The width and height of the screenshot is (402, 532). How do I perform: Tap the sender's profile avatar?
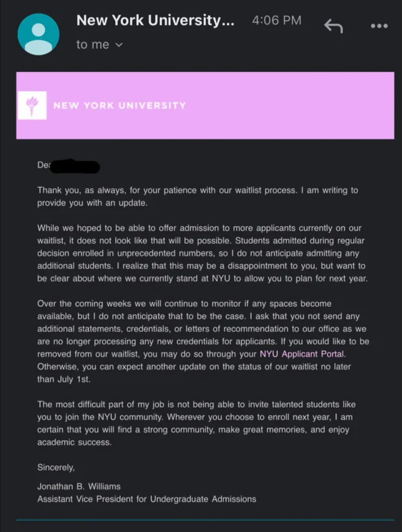pos(39,34)
